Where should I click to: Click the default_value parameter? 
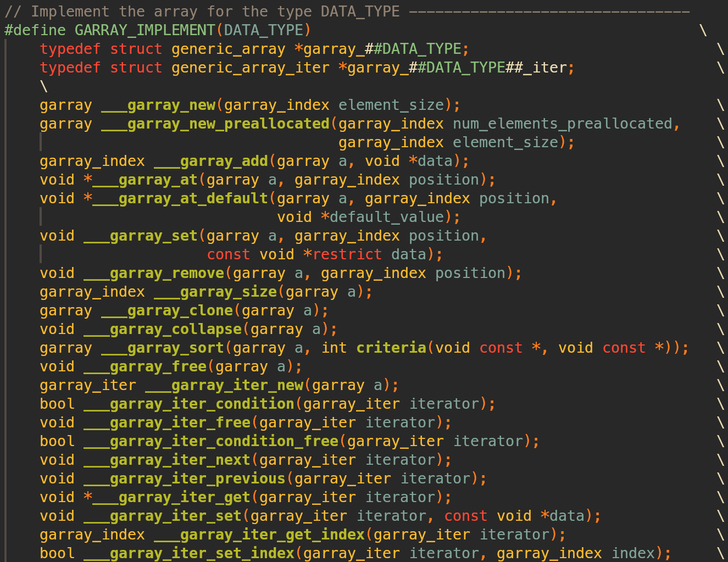pos(387,217)
